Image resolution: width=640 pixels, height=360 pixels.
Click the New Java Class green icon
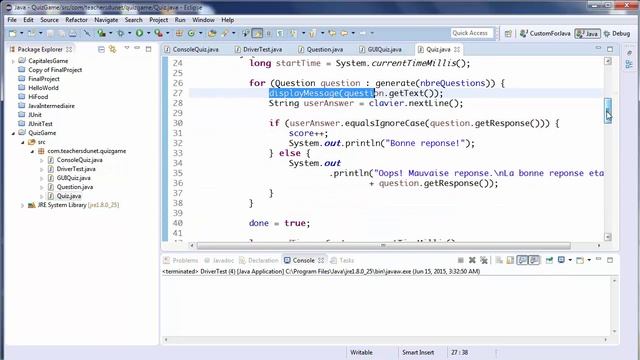point(191,33)
